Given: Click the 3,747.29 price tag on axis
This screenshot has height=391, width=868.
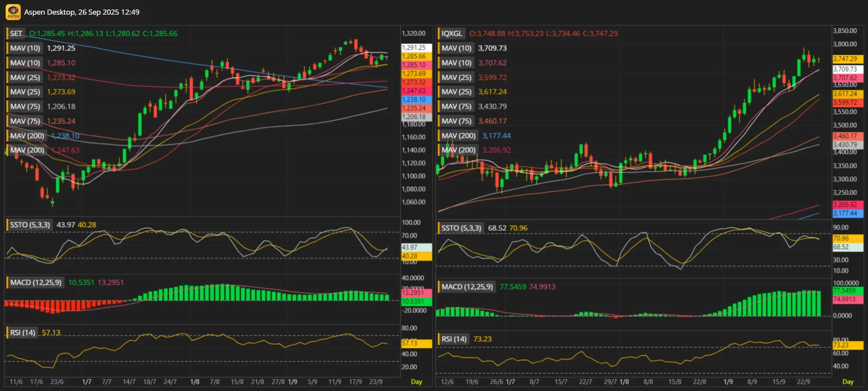Looking at the screenshot, I should [x=847, y=59].
